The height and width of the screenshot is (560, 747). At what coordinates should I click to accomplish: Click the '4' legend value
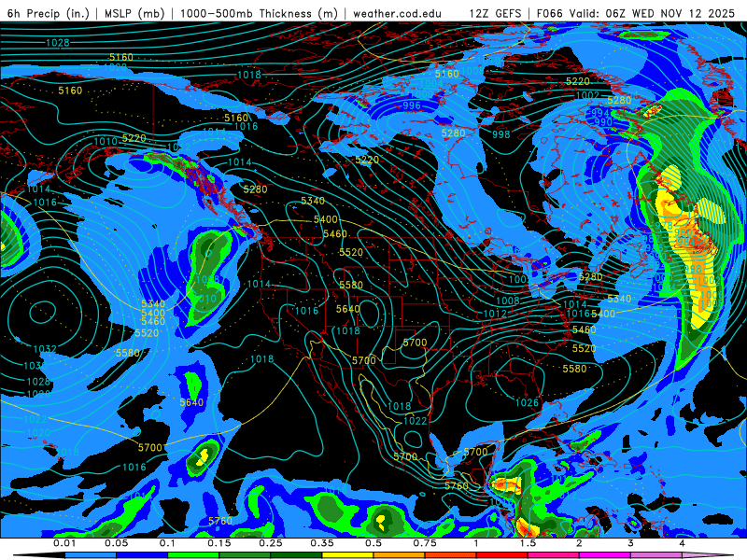pos(683,543)
